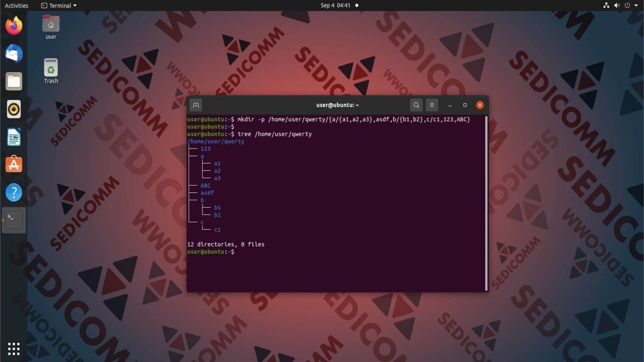The image size is (644, 362).
Task: Click the /home/user/qwerty path in tree output
Action: tap(216, 141)
